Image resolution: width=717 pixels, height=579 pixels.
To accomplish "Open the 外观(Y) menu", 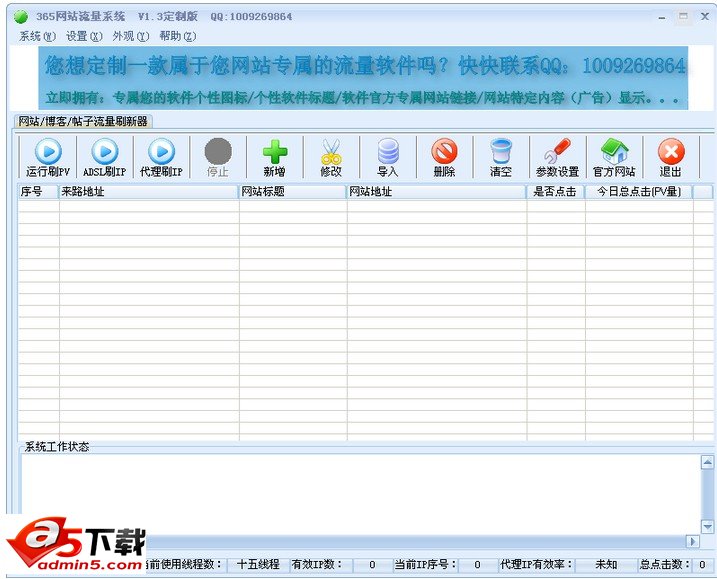I will (131, 36).
